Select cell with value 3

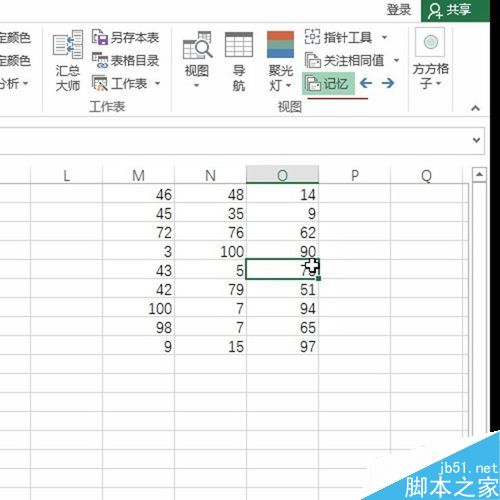point(138,251)
